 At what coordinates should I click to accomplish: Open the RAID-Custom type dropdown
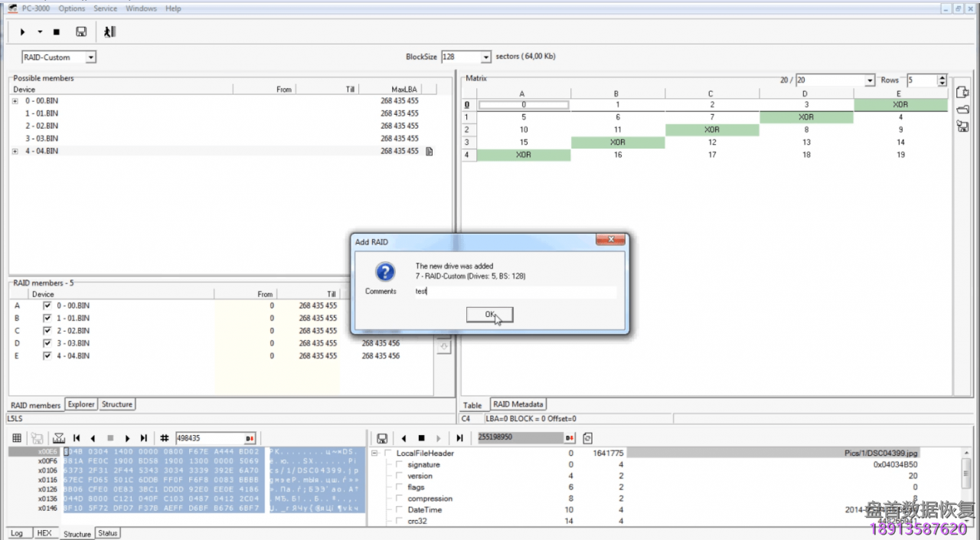coord(90,57)
